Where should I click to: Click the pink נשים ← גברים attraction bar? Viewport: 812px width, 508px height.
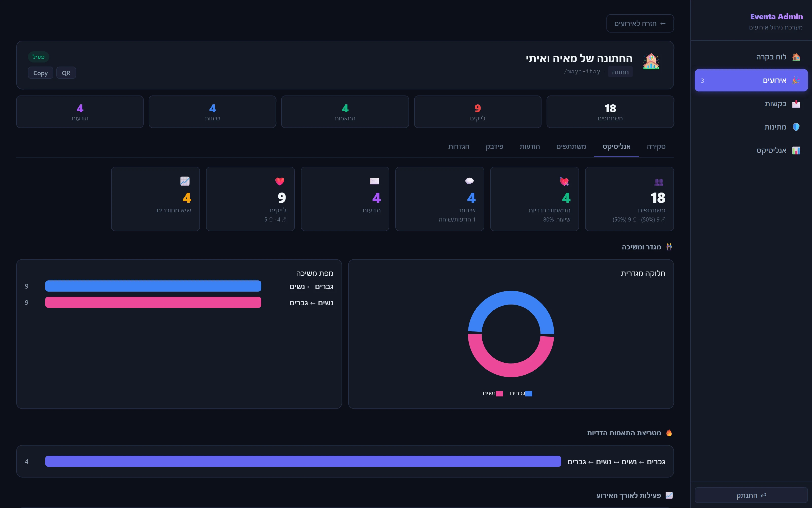point(153,302)
